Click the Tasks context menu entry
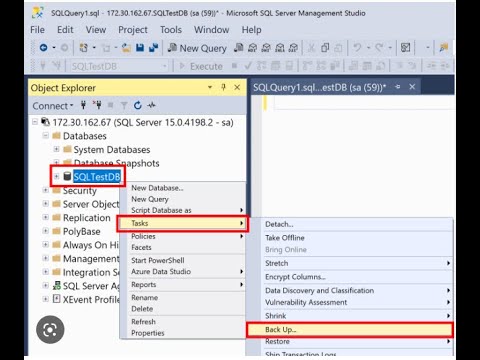 [x=182, y=223]
